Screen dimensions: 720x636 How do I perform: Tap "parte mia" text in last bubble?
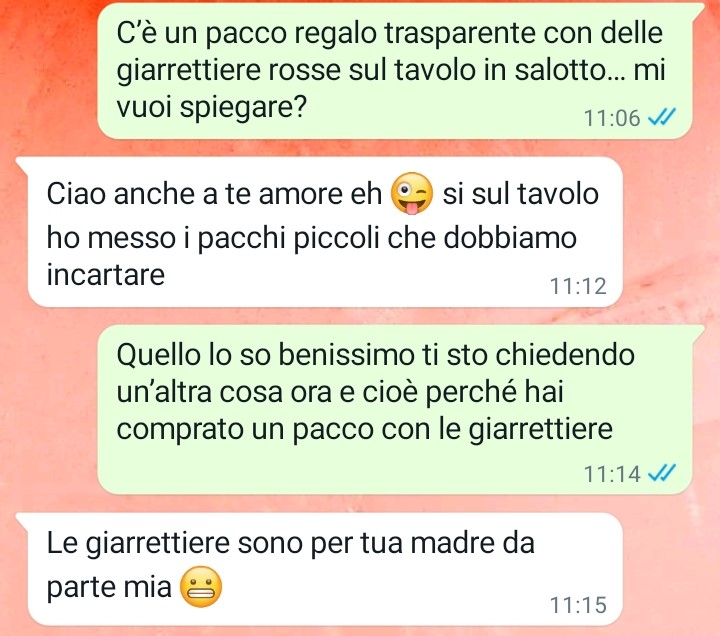pyautogui.click(x=109, y=587)
